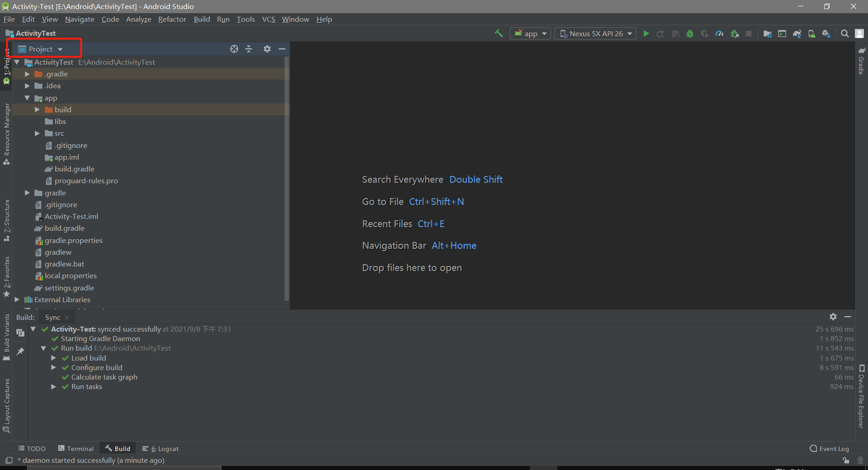
Task: Click the Debug app bug icon
Action: (x=690, y=33)
